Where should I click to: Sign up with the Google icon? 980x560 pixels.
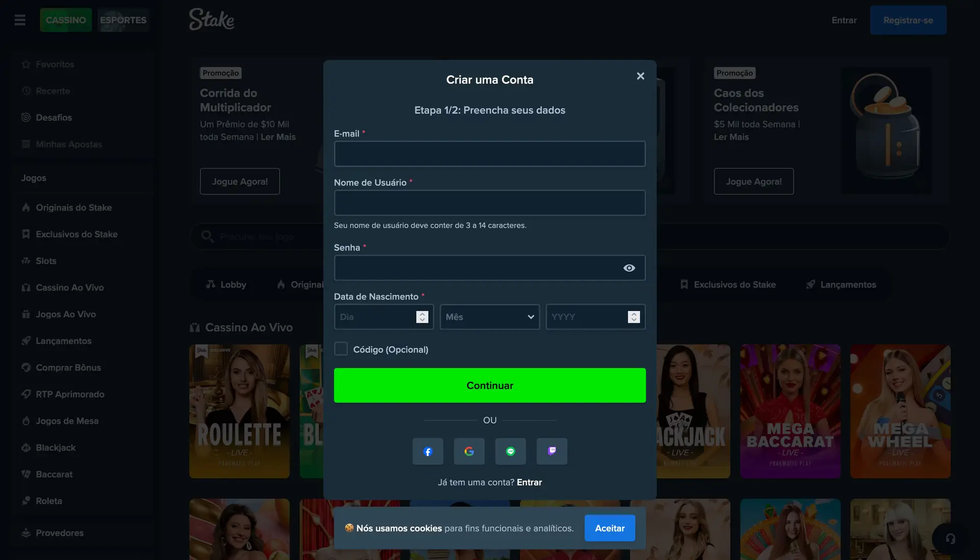point(469,451)
